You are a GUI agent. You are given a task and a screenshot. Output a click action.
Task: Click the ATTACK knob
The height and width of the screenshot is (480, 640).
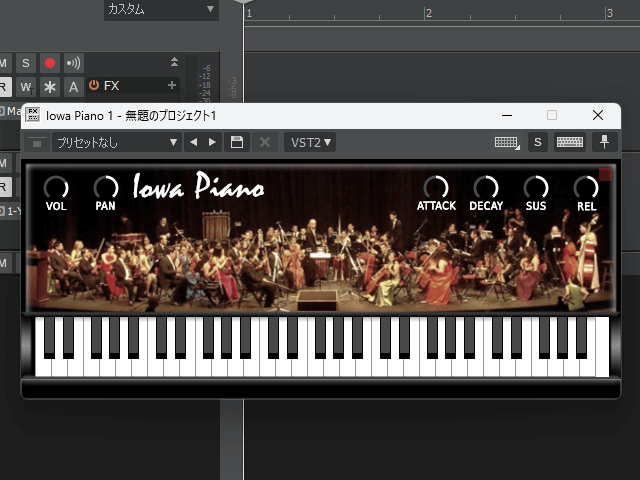(x=436, y=187)
